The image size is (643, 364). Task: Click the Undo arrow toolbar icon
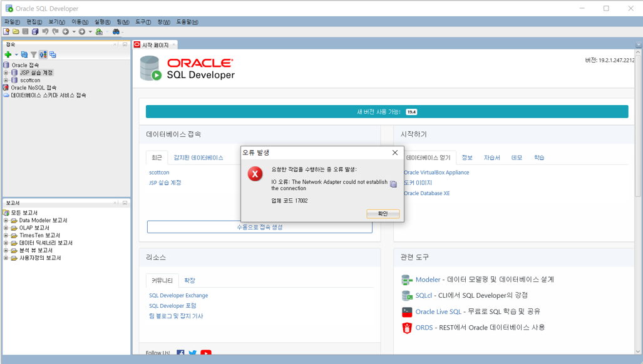coord(45,31)
